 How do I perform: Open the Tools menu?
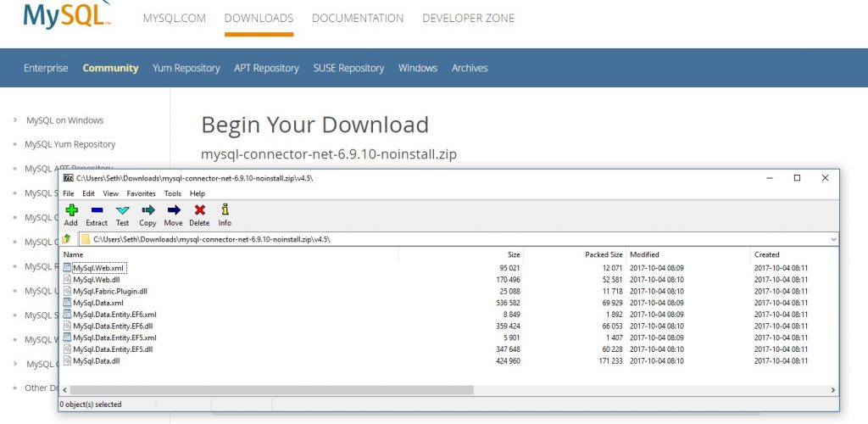tap(173, 193)
